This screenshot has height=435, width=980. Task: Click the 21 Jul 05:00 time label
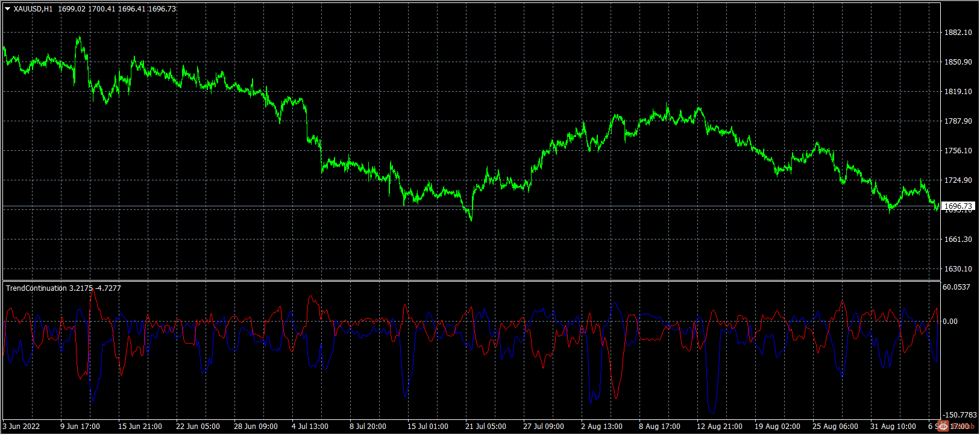coord(485,427)
